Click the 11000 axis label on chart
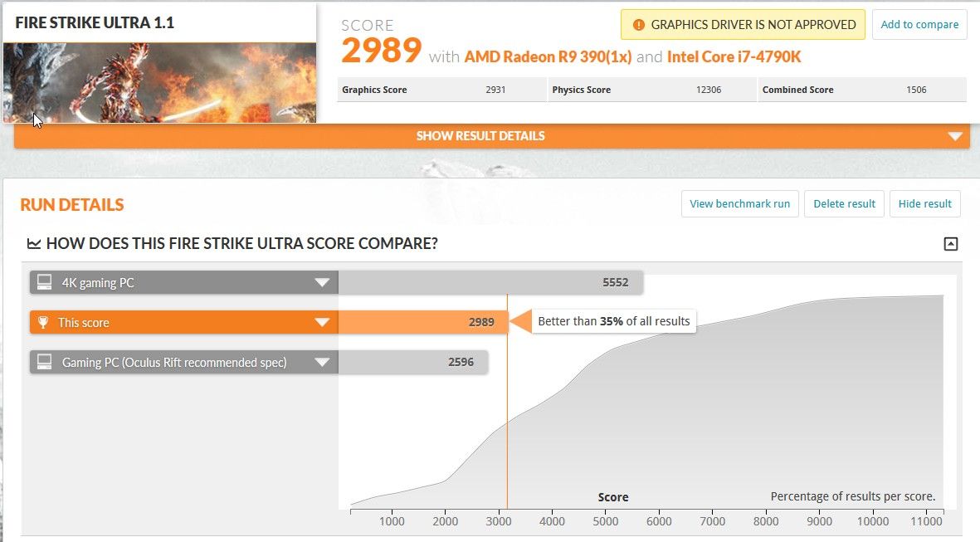 [x=926, y=521]
